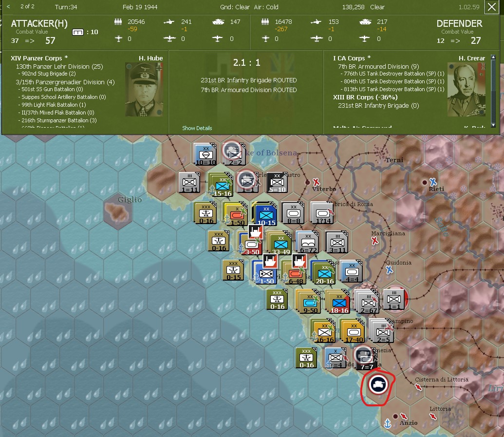The image size is (504, 437).
Task: Click the ship marker above the 3-50 counter
Action: click(x=256, y=231)
